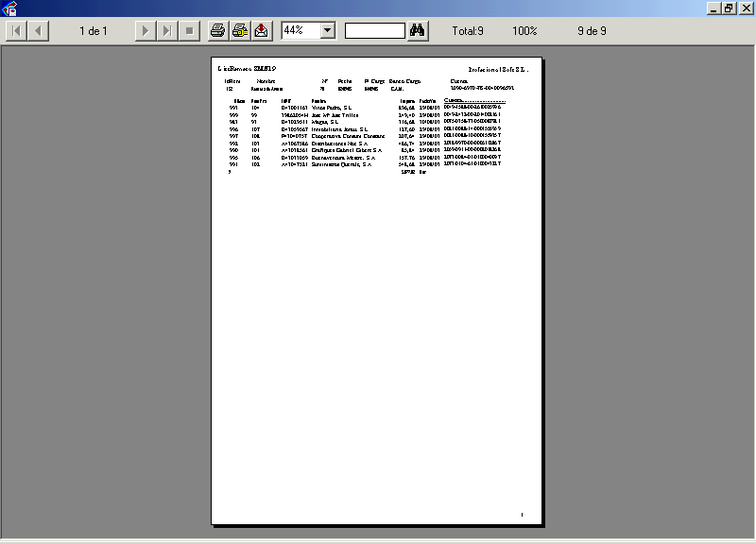Focus the search text input box
Viewport: 756px width, 544px height.
(x=375, y=31)
